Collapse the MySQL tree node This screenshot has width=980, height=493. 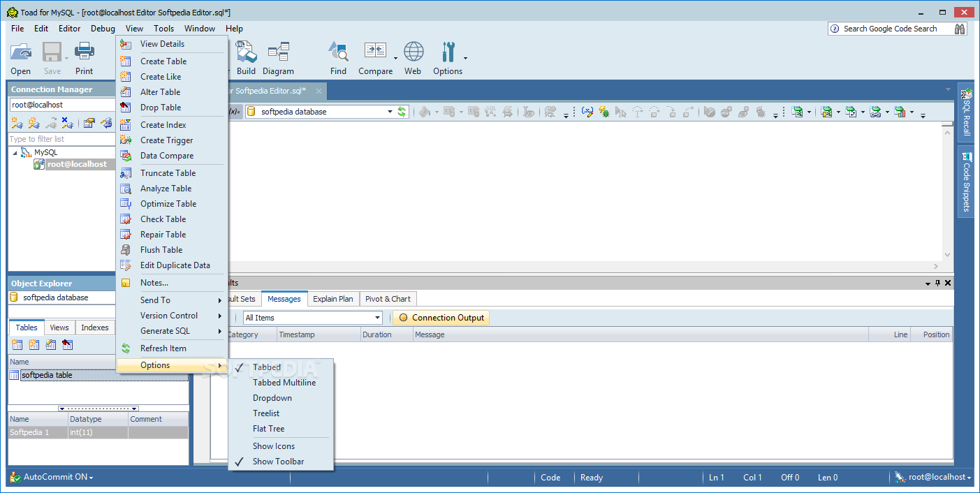(x=15, y=152)
